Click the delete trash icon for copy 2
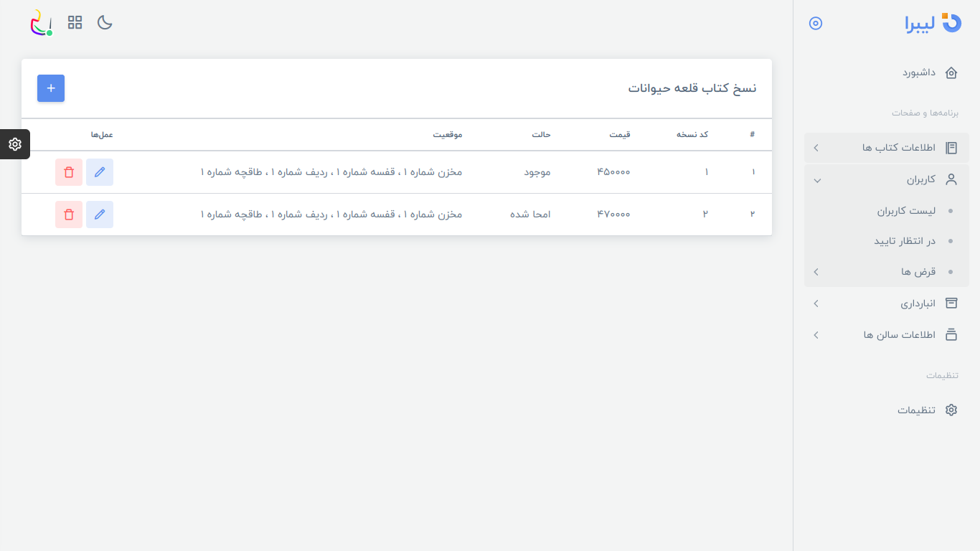This screenshot has height=551, width=980. (69, 215)
